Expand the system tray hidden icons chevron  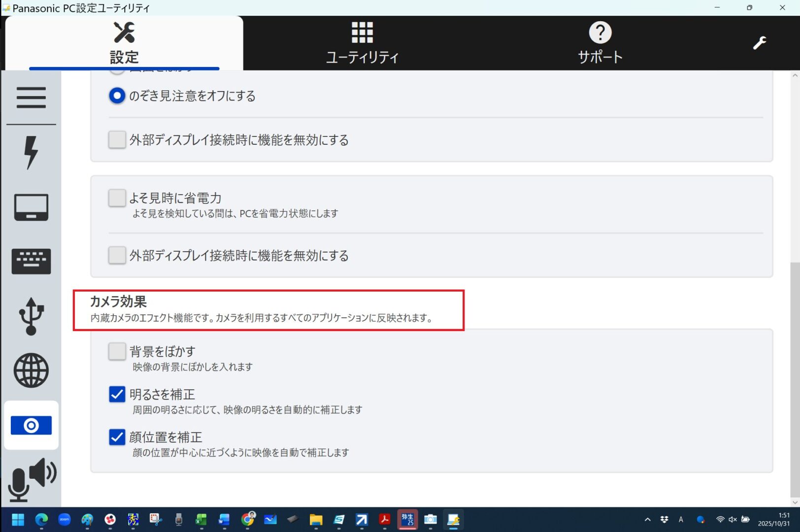coord(647,520)
